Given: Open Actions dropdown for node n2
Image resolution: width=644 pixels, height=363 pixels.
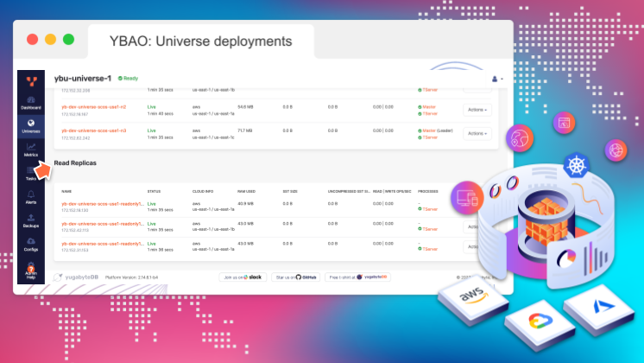Looking at the screenshot, I should [x=477, y=110].
